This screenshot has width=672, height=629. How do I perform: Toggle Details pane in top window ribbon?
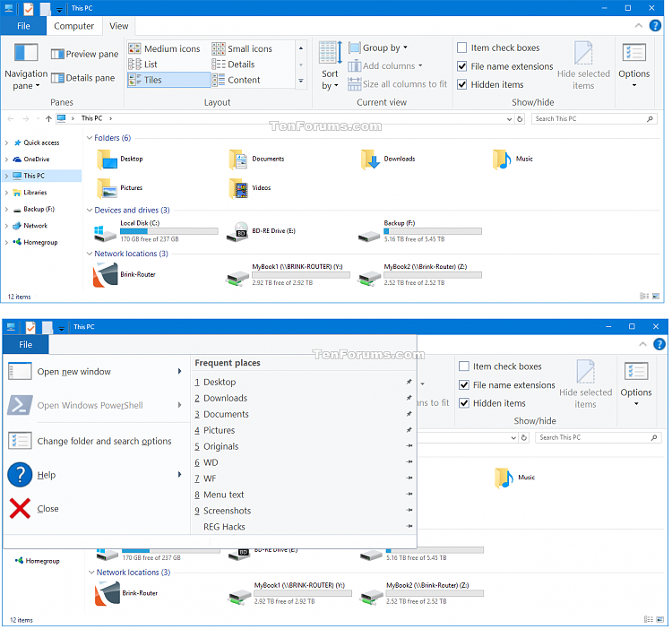(x=82, y=78)
